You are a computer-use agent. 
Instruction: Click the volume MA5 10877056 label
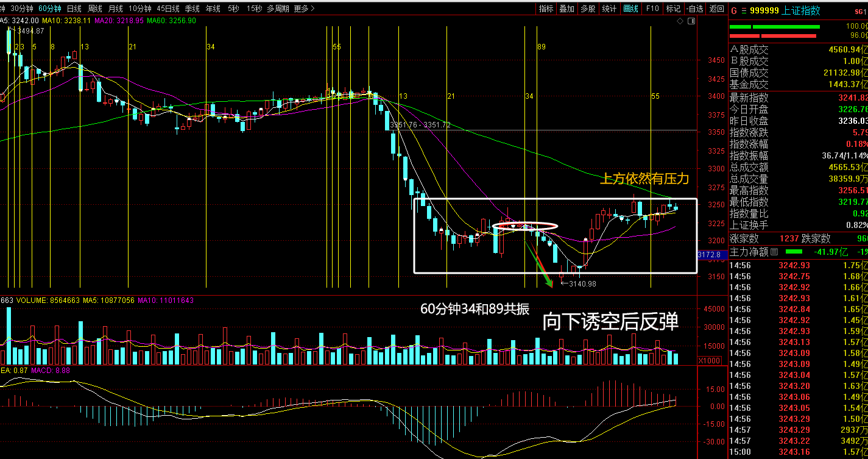click(108, 301)
